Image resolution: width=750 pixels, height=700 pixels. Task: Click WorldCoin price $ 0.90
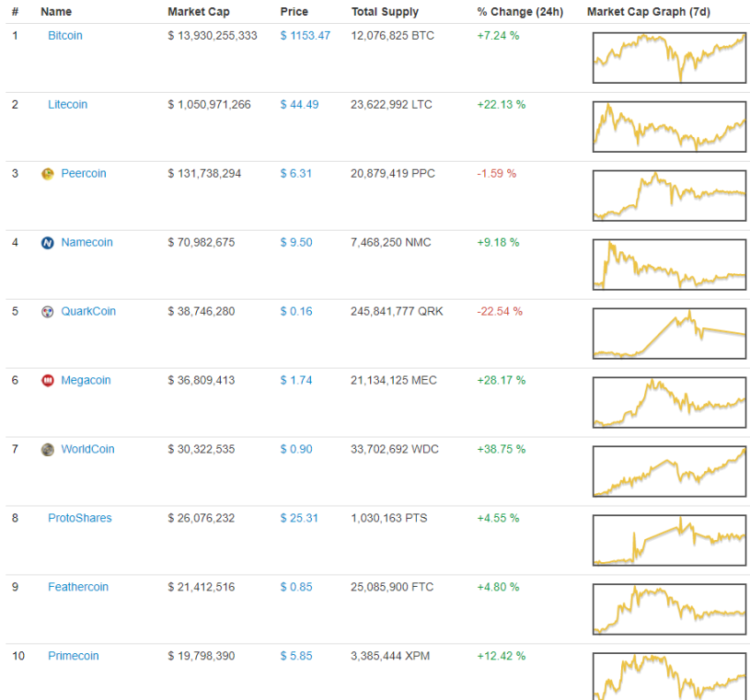296,449
